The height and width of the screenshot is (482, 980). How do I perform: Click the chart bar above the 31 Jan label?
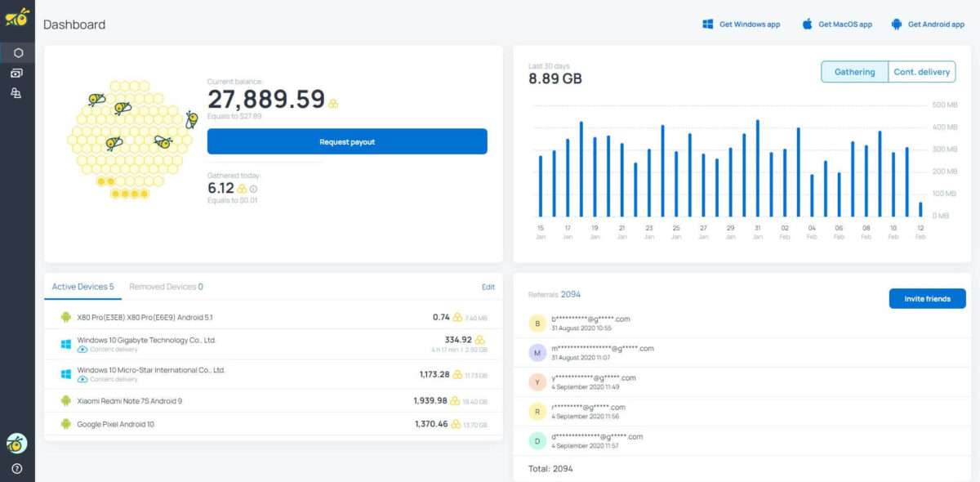click(x=757, y=168)
